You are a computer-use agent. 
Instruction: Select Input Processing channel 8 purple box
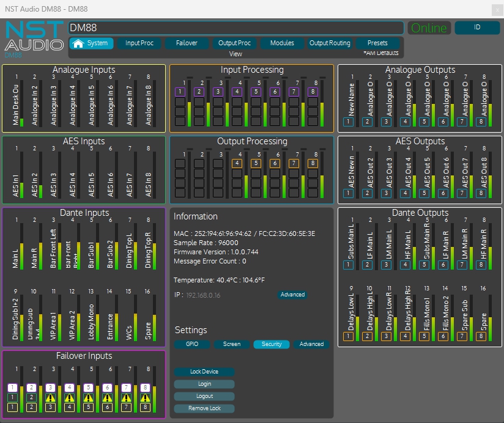coord(313,92)
